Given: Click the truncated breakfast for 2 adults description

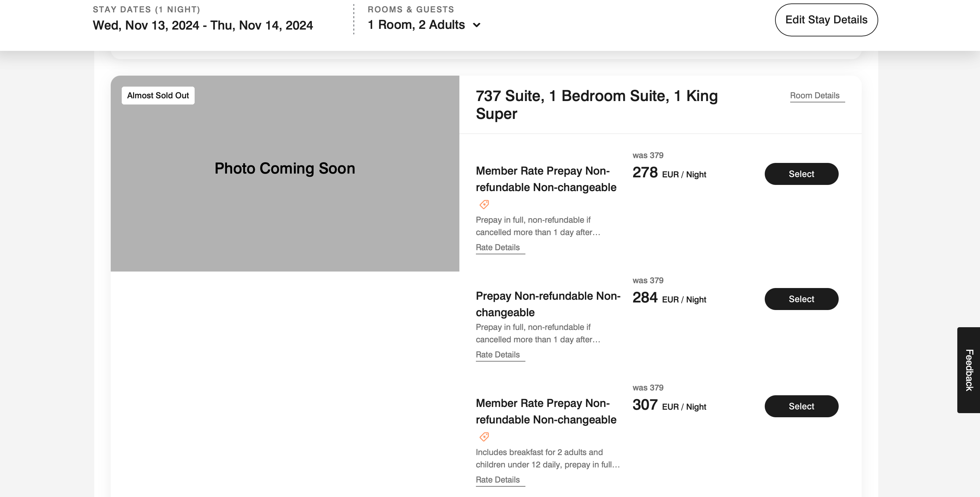Looking at the screenshot, I should point(547,458).
